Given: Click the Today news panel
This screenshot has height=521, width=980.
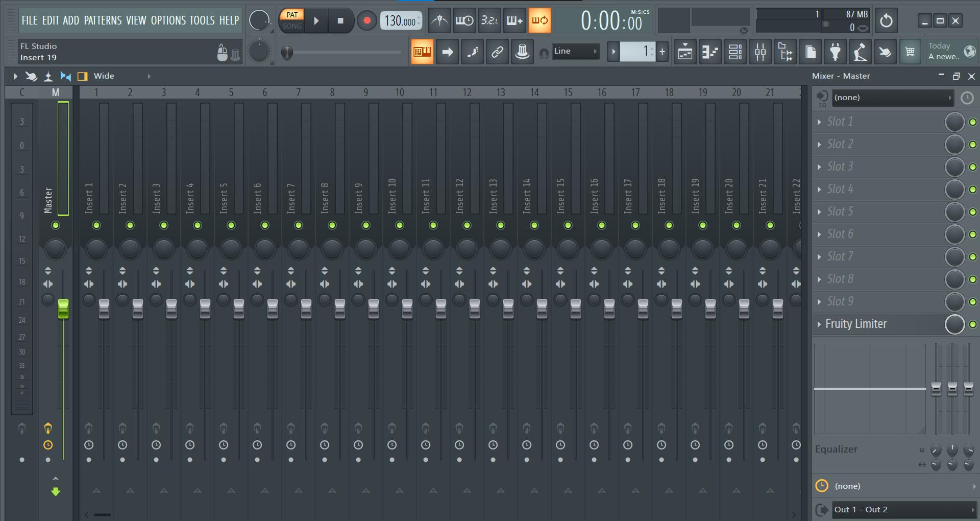Looking at the screenshot, I should click(951, 52).
